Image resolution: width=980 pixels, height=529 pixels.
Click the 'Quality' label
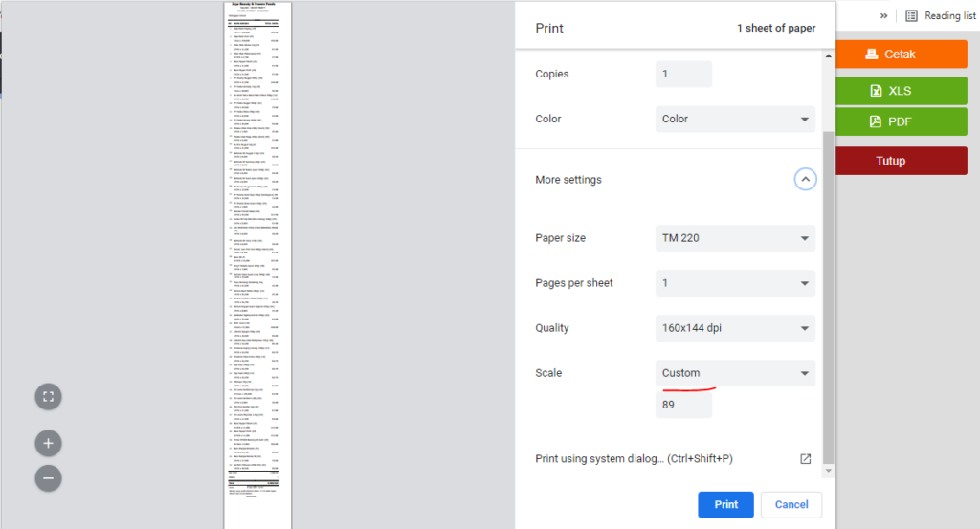tap(552, 328)
